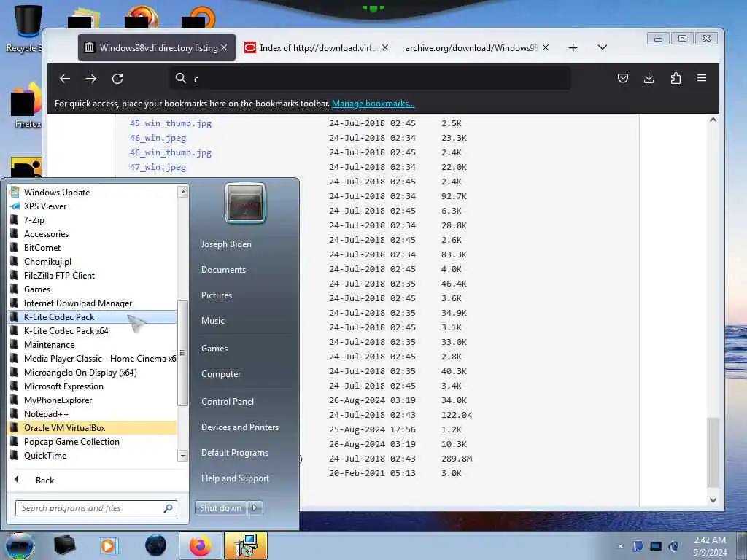Image resolution: width=747 pixels, height=560 pixels.
Task: Open Control Panel from Start menu
Action: pyautogui.click(x=228, y=402)
